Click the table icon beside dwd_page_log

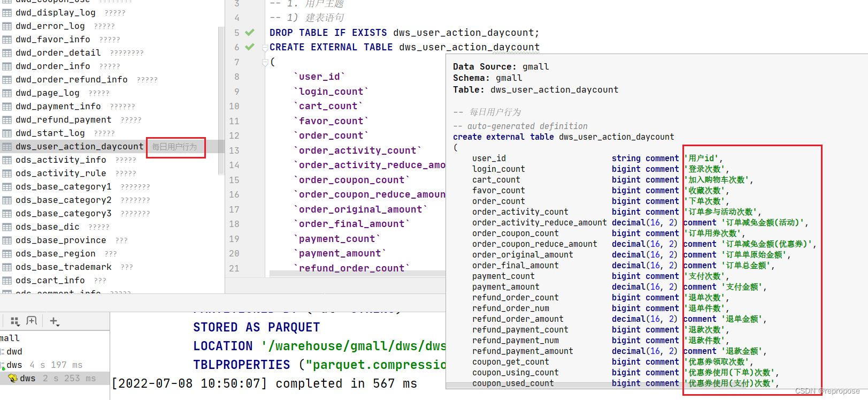(x=7, y=93)
